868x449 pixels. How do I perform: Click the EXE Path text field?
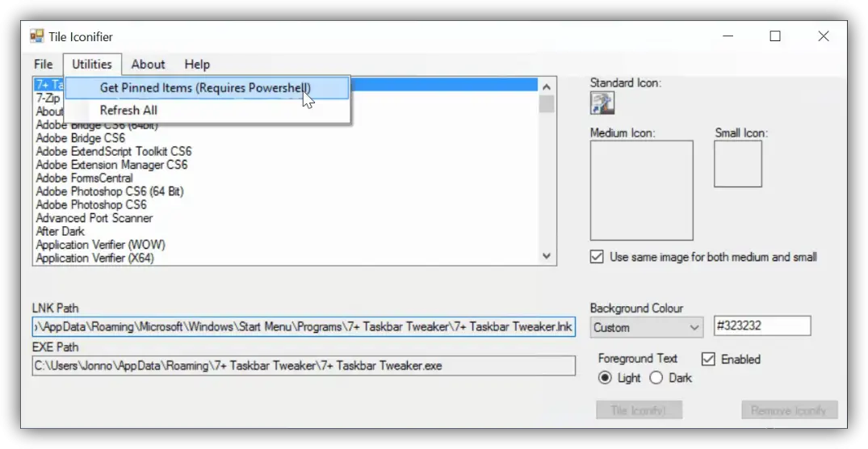tap(304, 366)
